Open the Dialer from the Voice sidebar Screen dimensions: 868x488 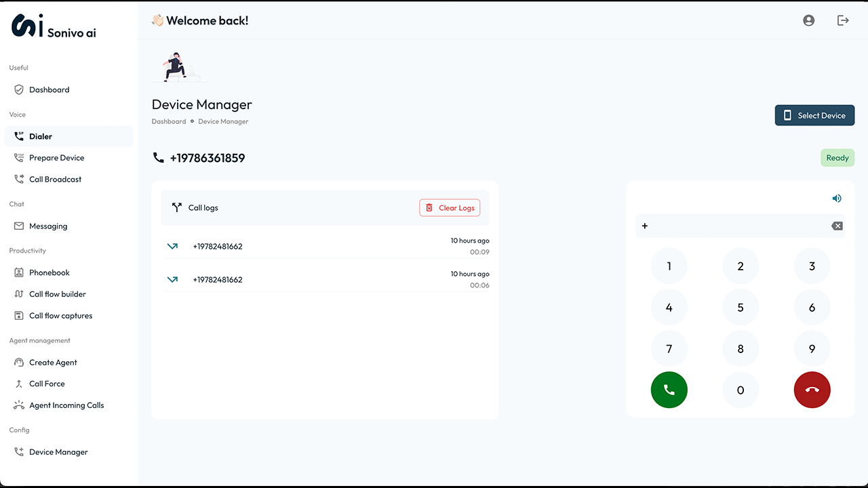[40, 136]
